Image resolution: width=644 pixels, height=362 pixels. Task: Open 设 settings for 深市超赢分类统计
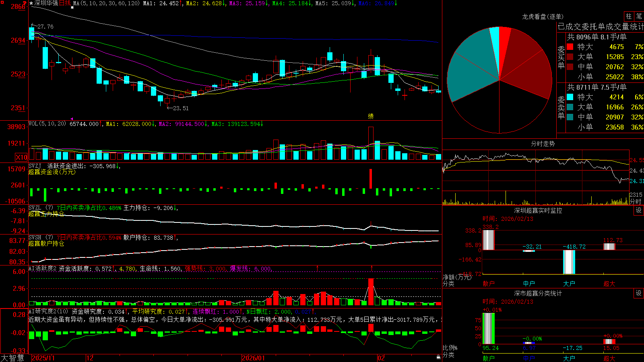tap(639, 293)
